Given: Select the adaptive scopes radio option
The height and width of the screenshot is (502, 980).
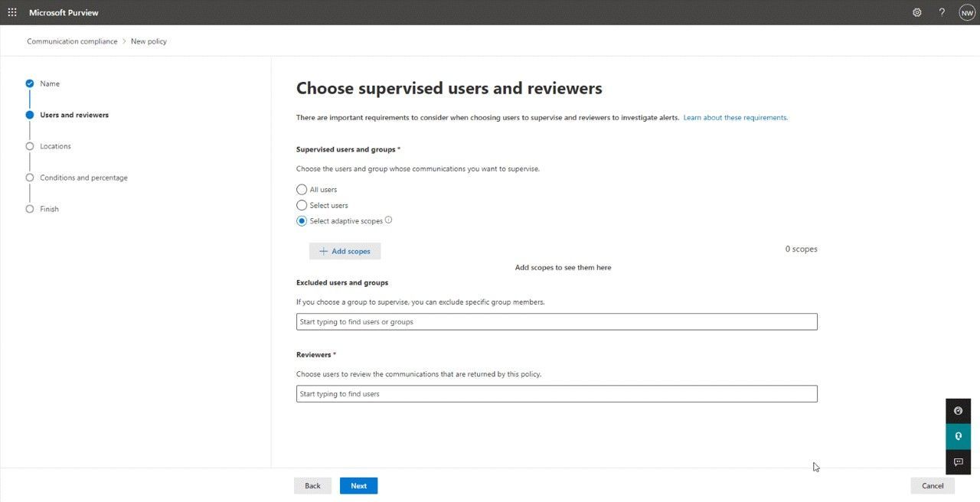Looking at the screenshot, I should (x=302, y=221).
